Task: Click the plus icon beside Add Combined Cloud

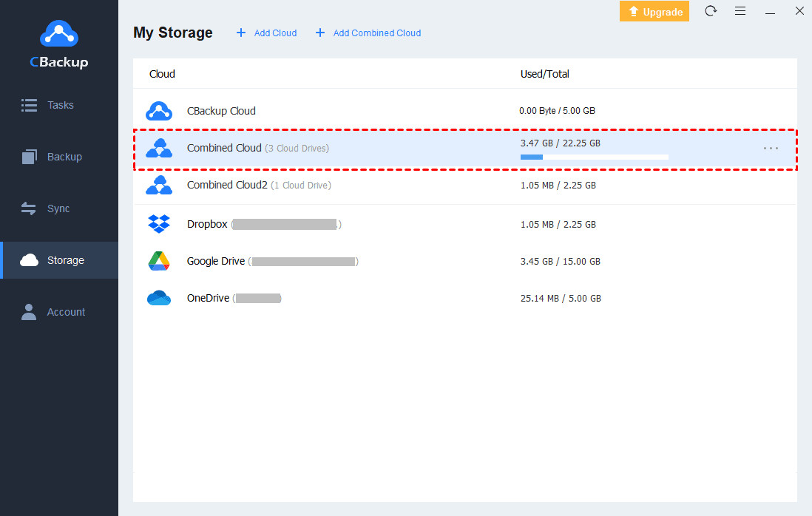Action: (320, 33)
